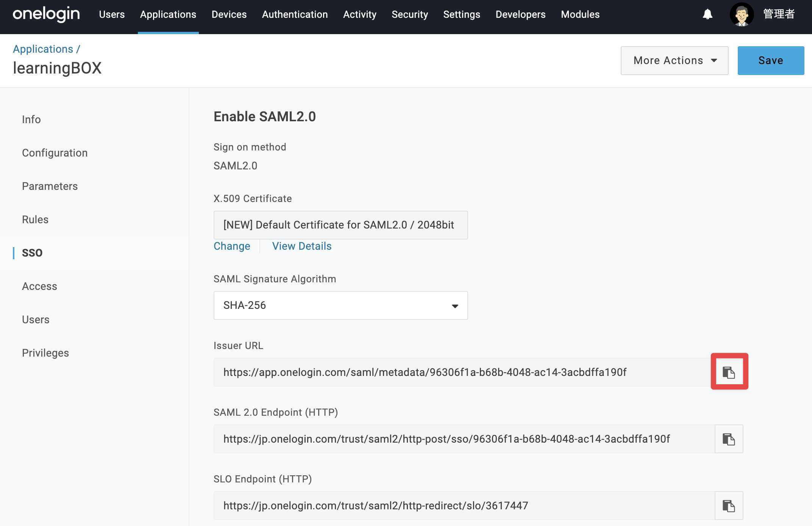Viewport: 812px width, 526px height.
Task: Open the Devices top menu
Action: pos(229,14)
